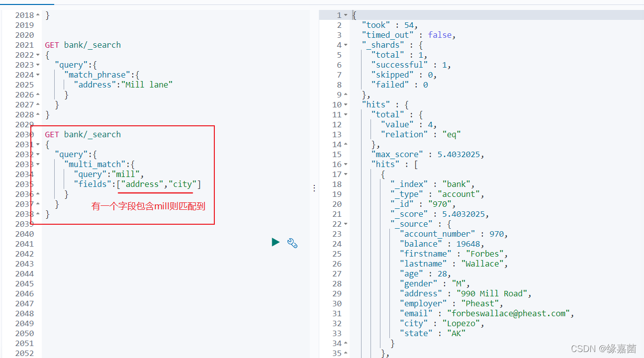Screen dimensions: 644x358
Task: Click the "age" : 28 line
Action: click(x=425, y=273)
